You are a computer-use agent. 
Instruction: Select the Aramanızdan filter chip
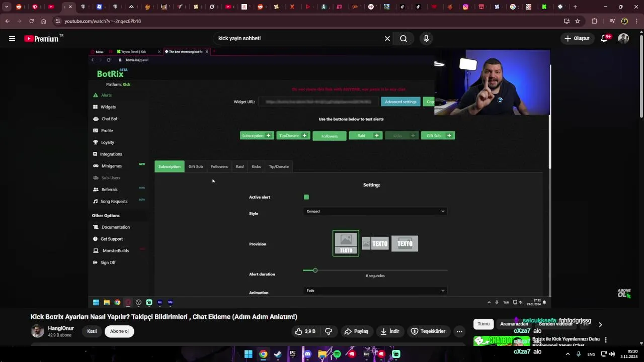514,324
